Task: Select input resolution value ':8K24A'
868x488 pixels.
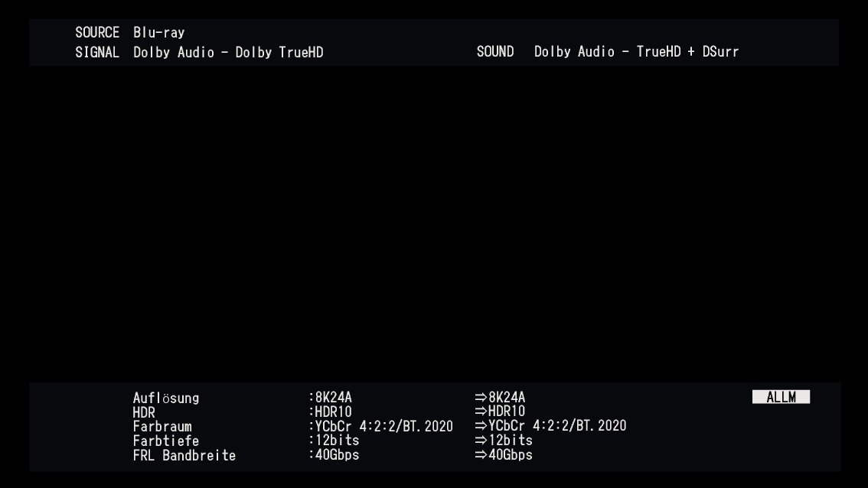Action: (331, 397)
